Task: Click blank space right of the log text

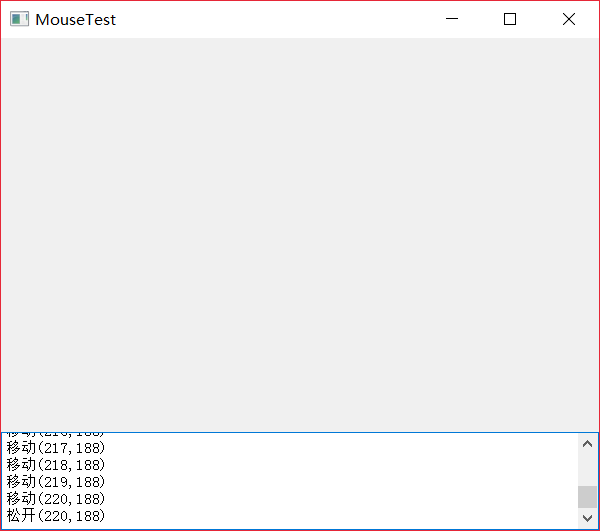Action: (x=340, y=481)
